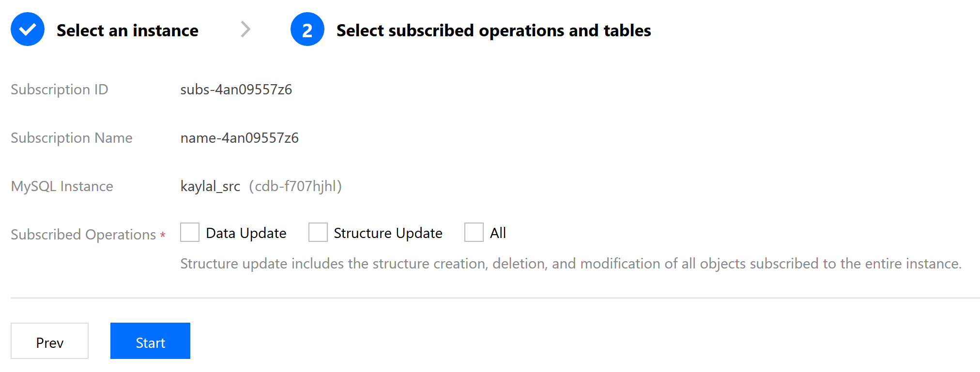Click the blue checkmark step-one icon
This screenshot has width=980, height=372.
pyautogui.click(x=28, y=29)
